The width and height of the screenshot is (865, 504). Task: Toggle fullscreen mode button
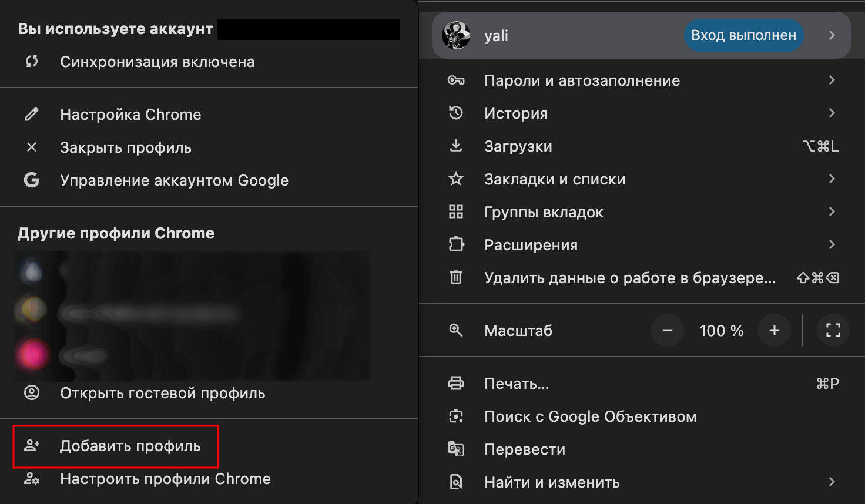coord(833,330)
